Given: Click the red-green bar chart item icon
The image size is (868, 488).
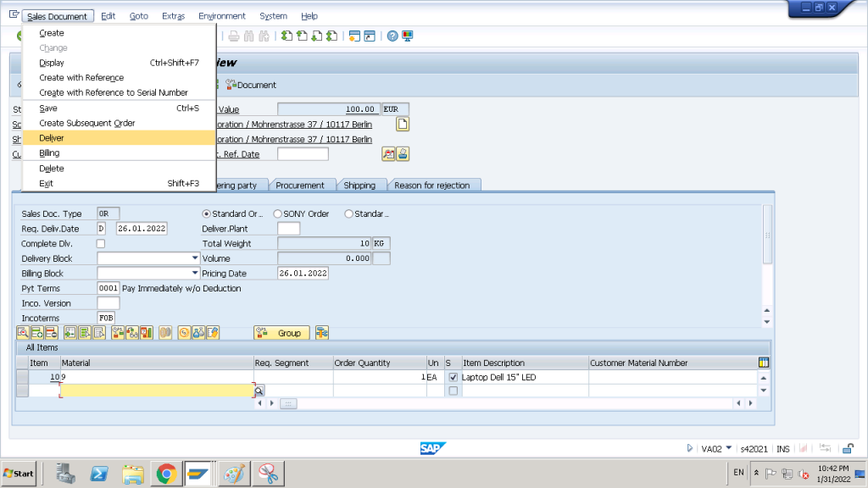Looking at the screenshot, I should pyautogui.click(x=146, y=332).
